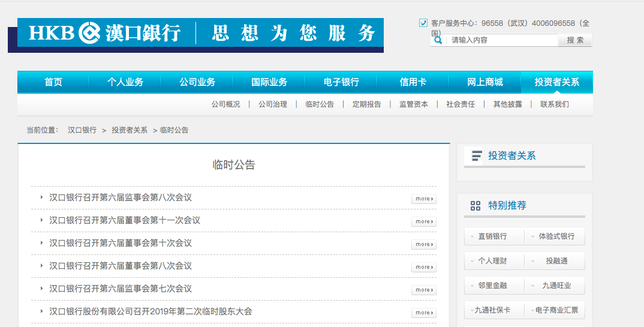The height and width of the screenshot is (327, 644).
Task: Open the 个人业务 navigation tab
Action: pos(125,82)
